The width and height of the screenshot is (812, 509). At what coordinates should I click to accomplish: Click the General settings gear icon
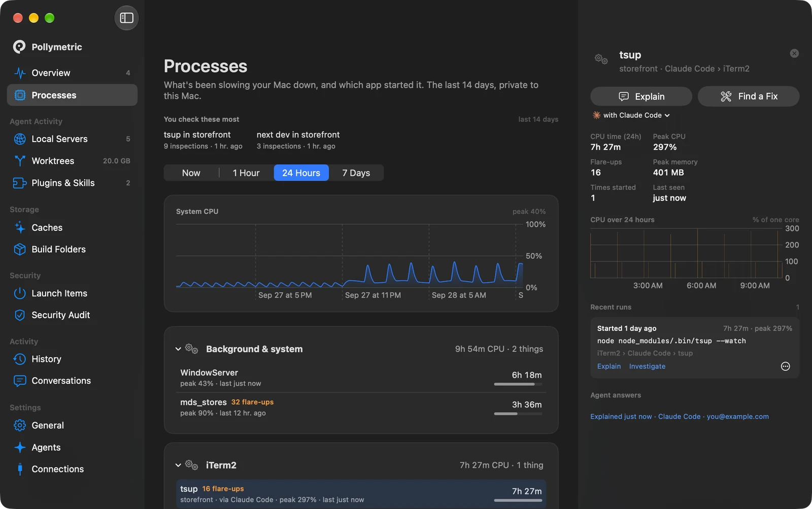[20, 425]
